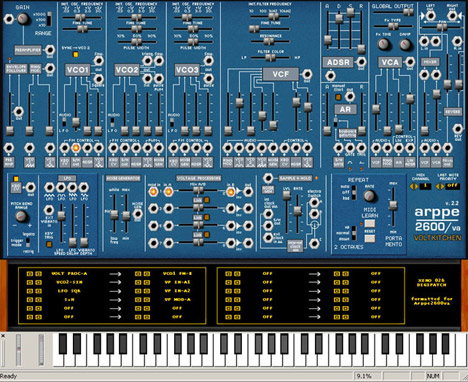The height and width of the screenshot is (382, 468).
Task: Flip the Trigger Mode legato/retrig switch
Action: point(28,242)
